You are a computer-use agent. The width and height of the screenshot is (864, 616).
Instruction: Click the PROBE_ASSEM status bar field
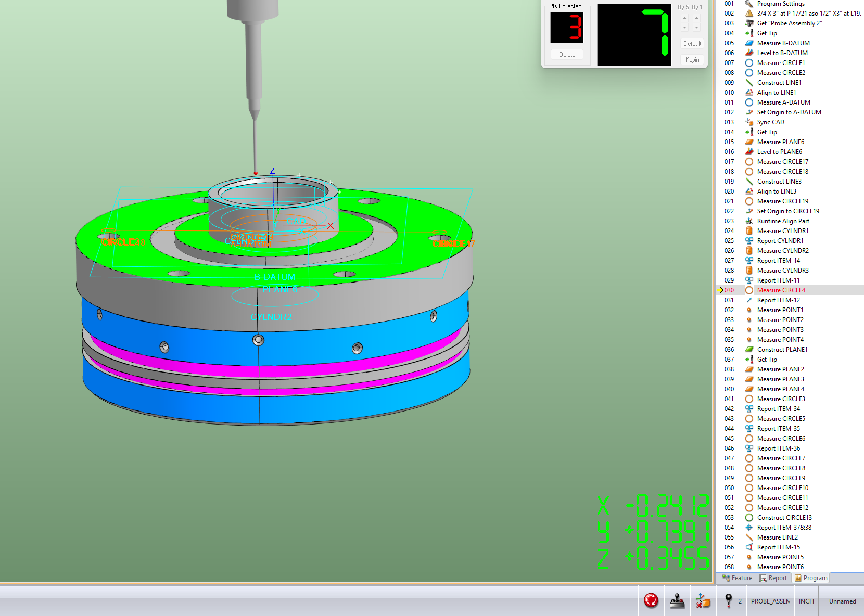pyautogui.click(x=770, y=601)
